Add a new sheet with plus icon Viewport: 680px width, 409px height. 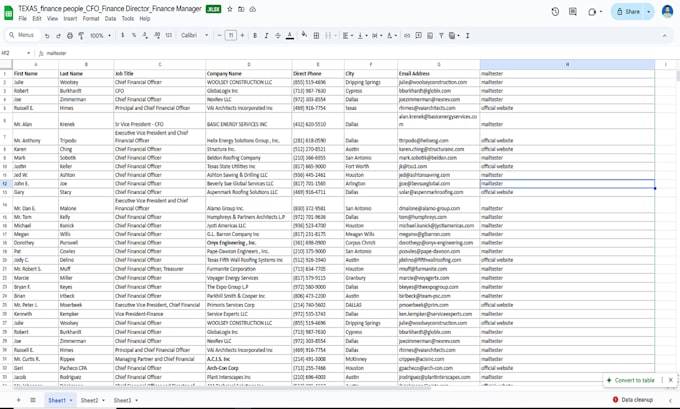click(18, 400)
